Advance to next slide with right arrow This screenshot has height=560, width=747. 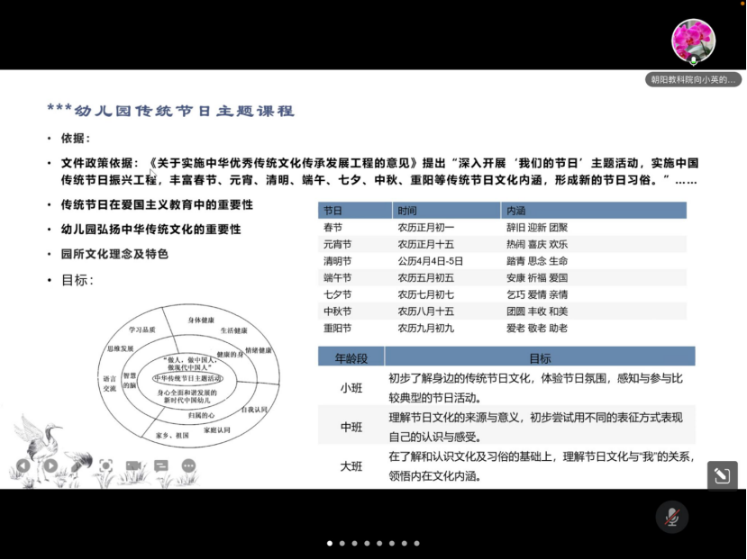(50, 465)
